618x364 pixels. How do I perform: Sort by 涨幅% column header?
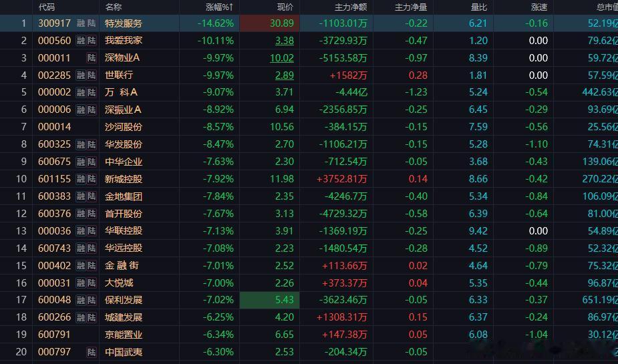coord(220,7)
